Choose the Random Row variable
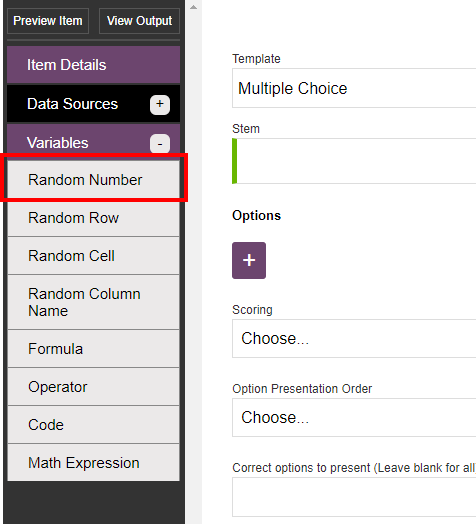The height and width of the screenshot is (524, 476). pos(94,218)
